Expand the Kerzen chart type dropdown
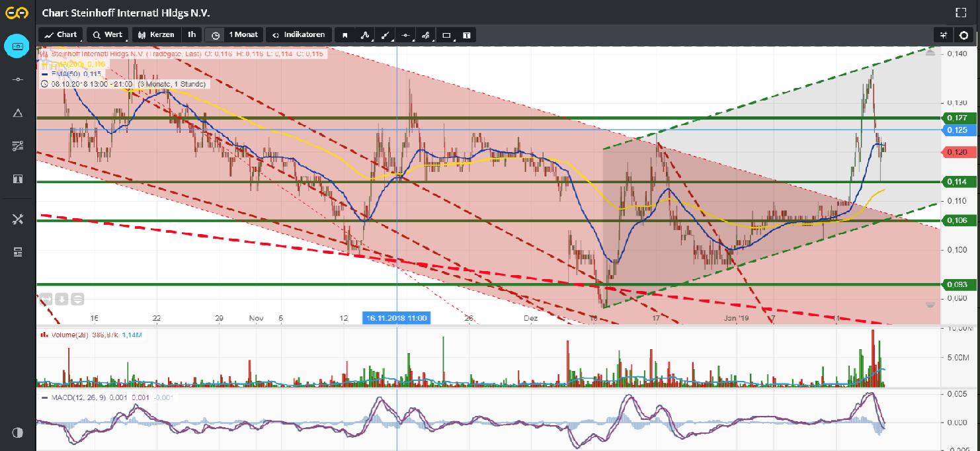 pos(156,34)
